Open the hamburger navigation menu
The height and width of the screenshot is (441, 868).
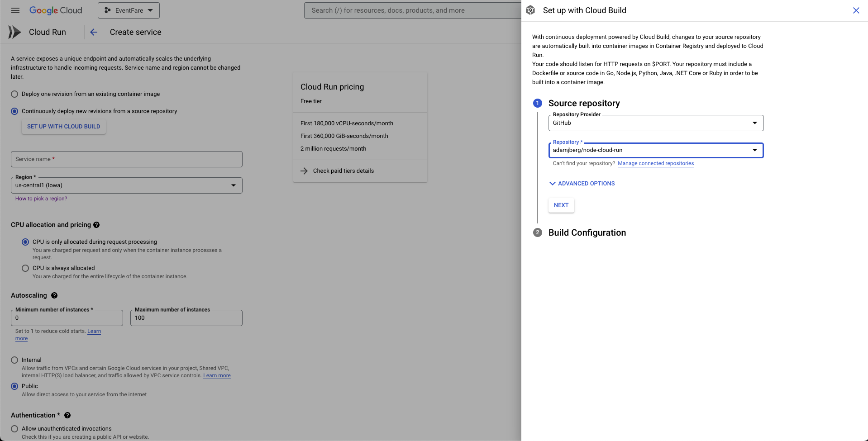15,10
